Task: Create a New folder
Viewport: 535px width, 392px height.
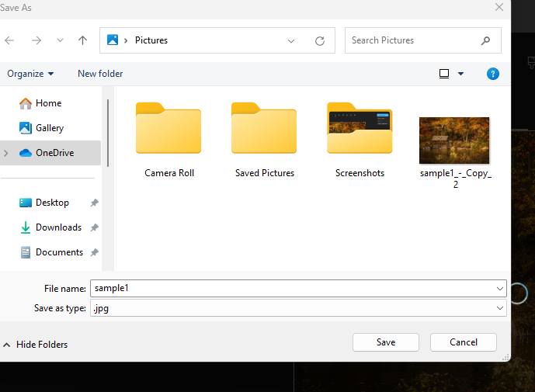Action: pyautogui.click(x=100, y=74)
